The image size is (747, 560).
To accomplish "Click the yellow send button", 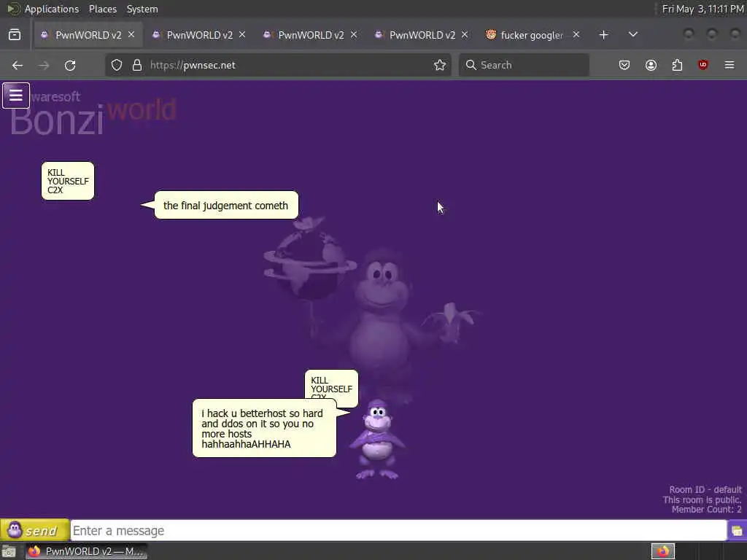I will tap(35, 530).
